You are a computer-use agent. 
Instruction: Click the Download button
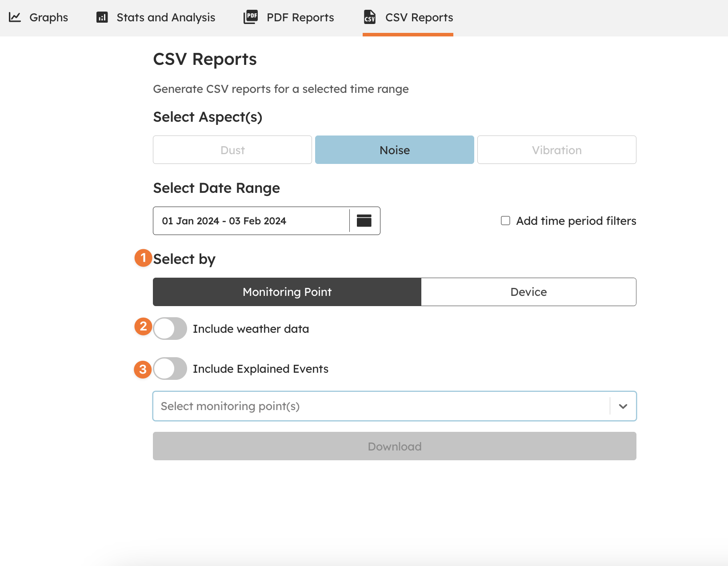pos(394,446)
